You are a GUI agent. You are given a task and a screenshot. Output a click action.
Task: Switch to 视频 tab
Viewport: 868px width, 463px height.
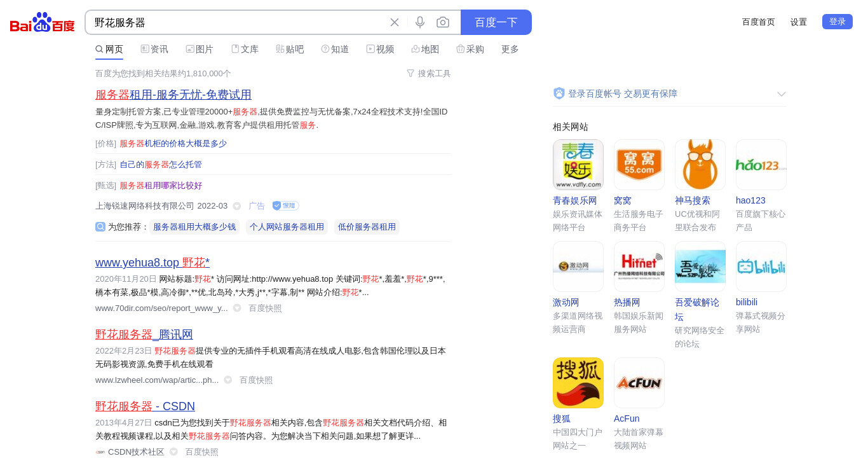(x=380, y=49)
